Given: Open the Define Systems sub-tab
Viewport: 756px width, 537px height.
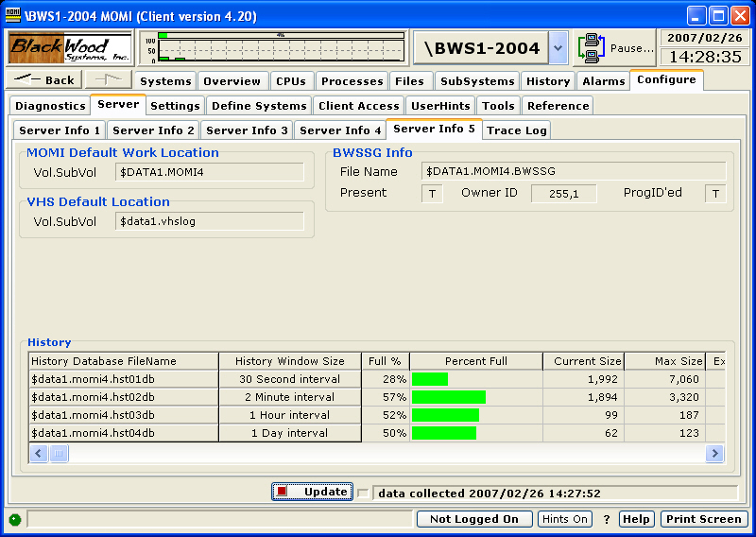Looking at the screenshot, I should pyautogui.click(x=259, y=106).
